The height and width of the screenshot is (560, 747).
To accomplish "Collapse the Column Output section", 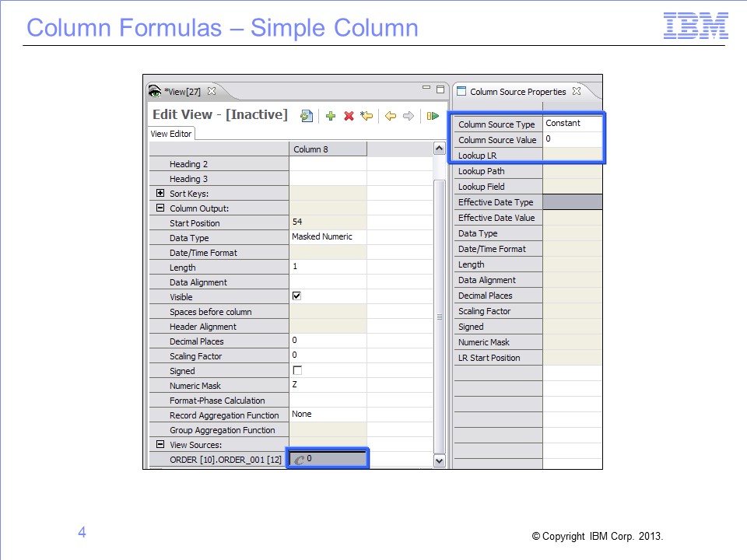I will point(160,208).
